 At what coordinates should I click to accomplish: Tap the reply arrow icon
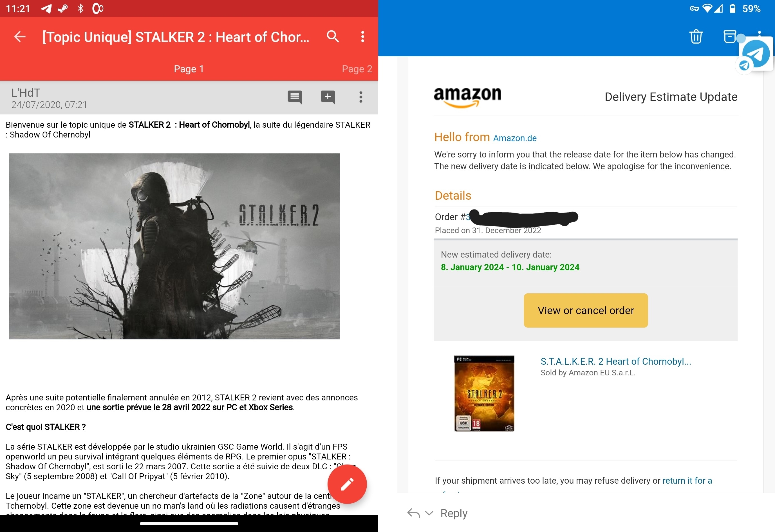click(x=414, y=513)
